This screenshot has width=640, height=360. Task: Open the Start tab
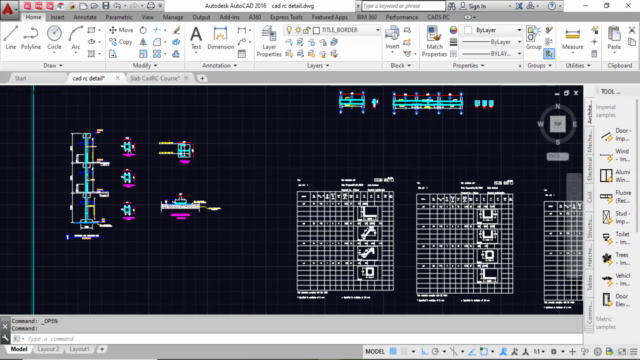coord(20,78)
